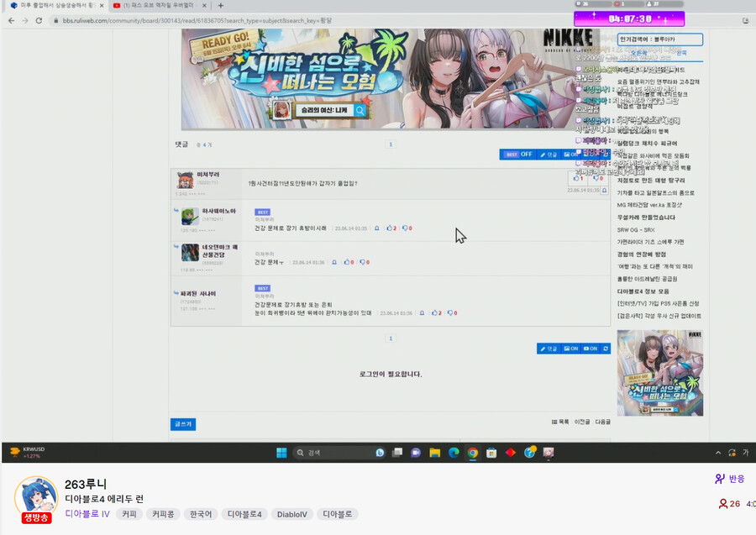The height and width of the screenshot is (535, 756).
Task: Go to 다음글 next post
Action: (602, 422)
